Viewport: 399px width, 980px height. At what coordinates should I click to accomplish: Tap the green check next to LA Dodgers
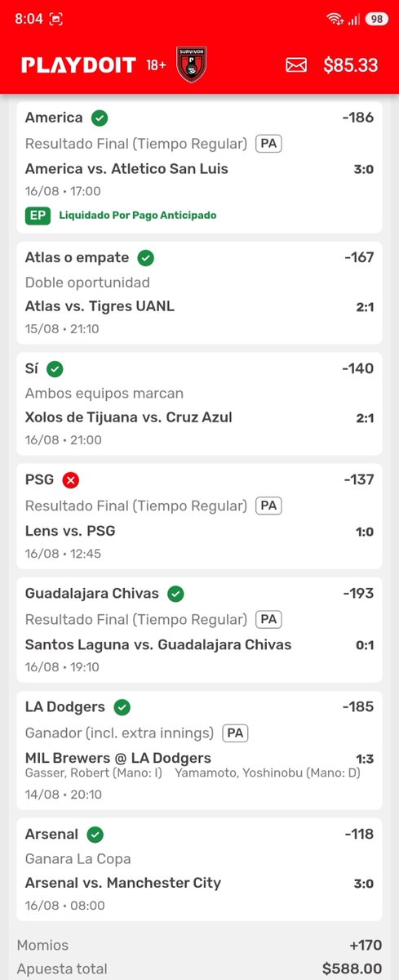122,707
